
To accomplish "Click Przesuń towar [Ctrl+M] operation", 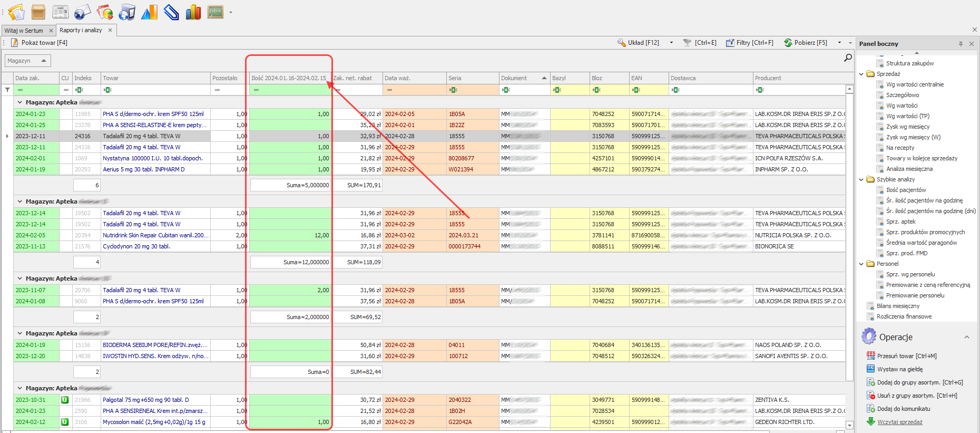I will click(x=906, y=356).
